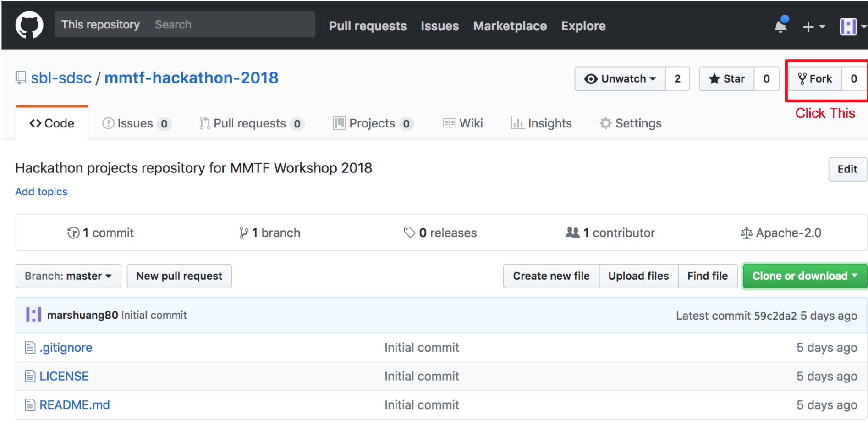This screenshot has height=421, width=868.
Task: Open the notifications bell icon
Action: point(781,25)
